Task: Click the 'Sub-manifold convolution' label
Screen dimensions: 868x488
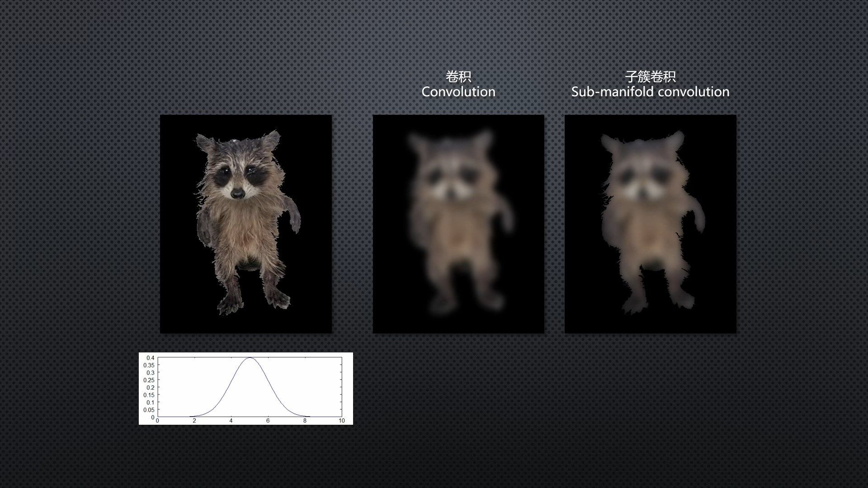Action: click(650, 92)
